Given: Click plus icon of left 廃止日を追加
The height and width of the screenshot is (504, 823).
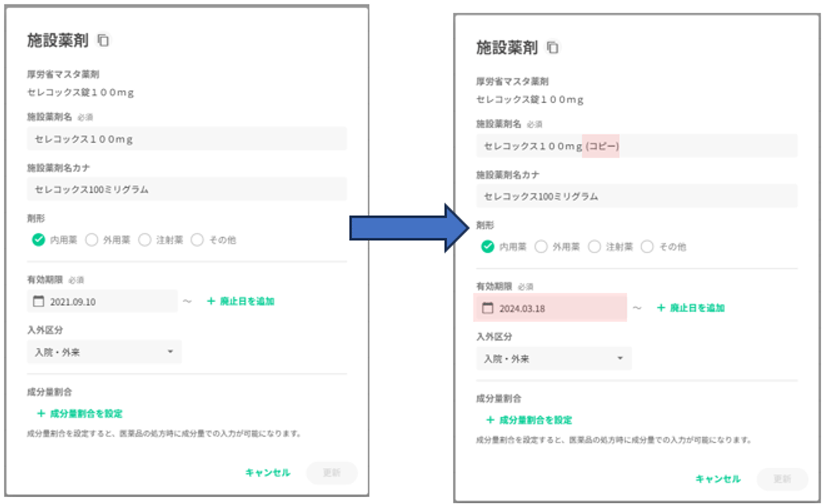Looking at the screenshot, I should (x=211, y=301).
